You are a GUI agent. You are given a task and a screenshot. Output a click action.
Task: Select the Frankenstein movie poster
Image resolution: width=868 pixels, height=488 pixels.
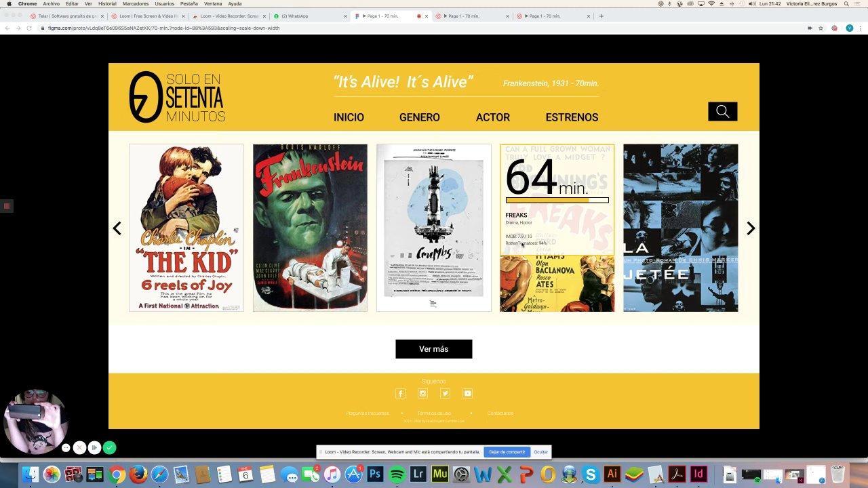pos(310,228)
